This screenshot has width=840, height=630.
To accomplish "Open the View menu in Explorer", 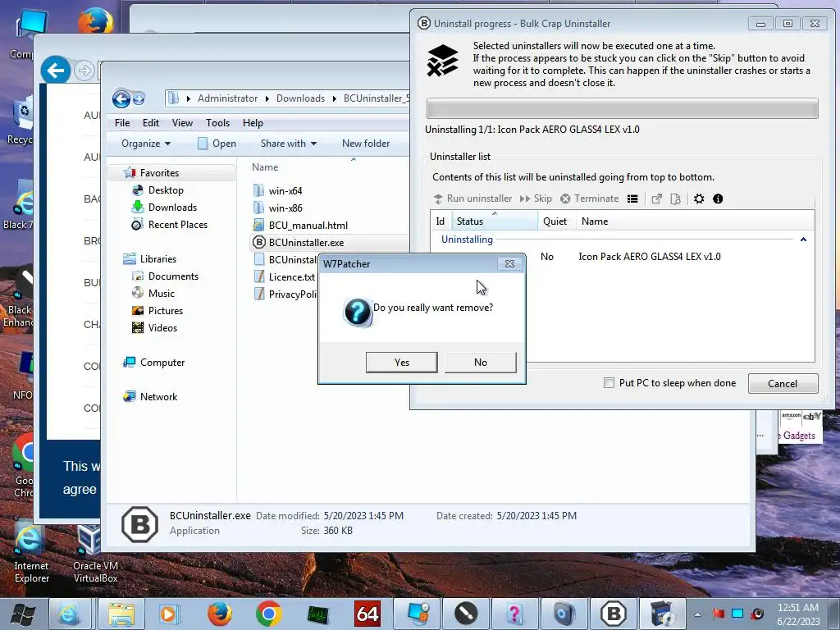I will coord(182,123).
